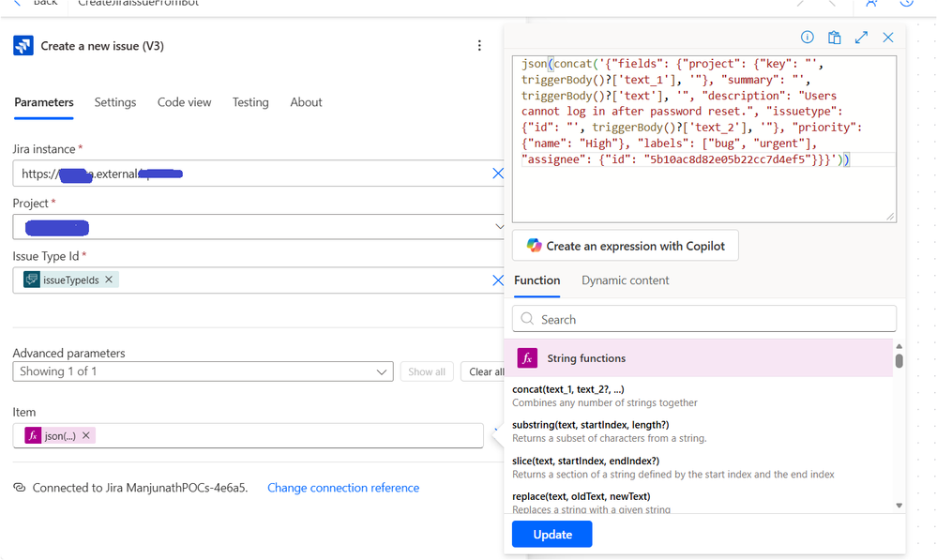Click the expression box resize handle
The width and height of the screenshot is (937, 560).
(x=890, y=217)
